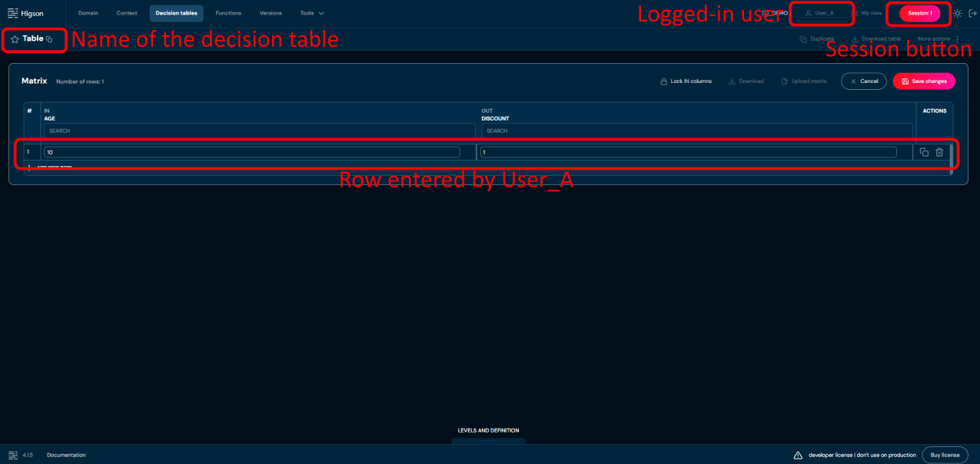Open the Versions tab

point(271,13)
